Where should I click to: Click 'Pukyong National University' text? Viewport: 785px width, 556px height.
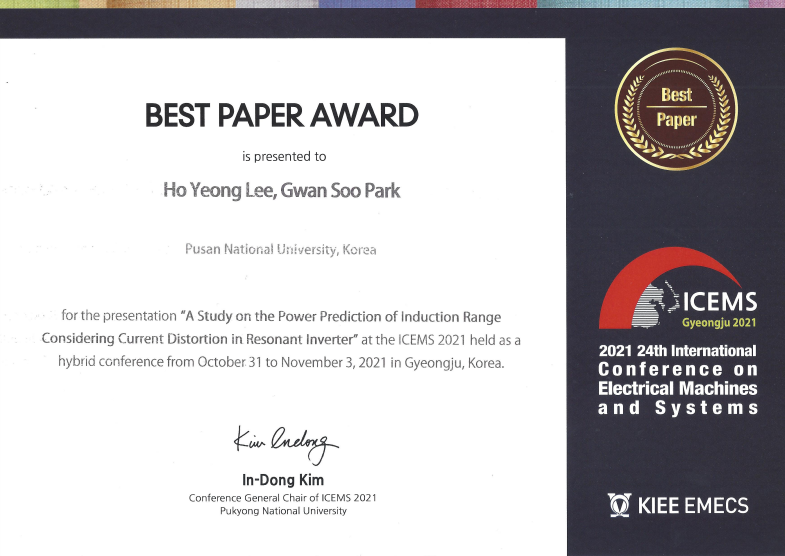coord(283,511)
